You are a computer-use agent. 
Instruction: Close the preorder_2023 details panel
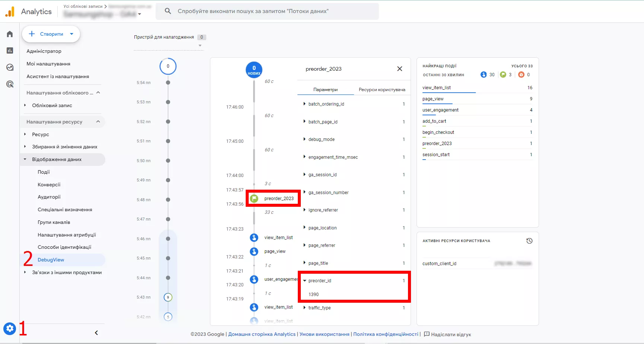pos(399,69)
